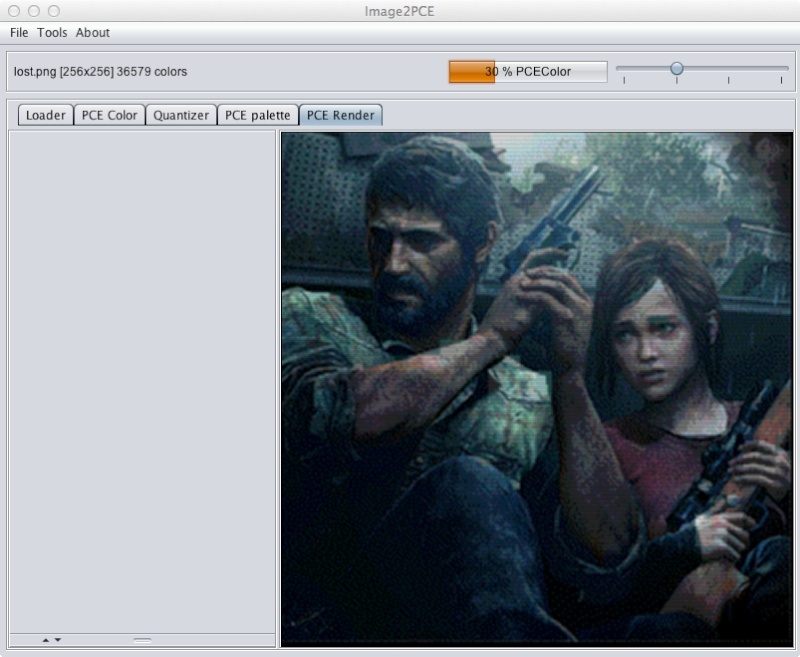This screenshot has width=800, height=657.
Task: Click the rendered PCE image preview
Action: click(537, 389)
